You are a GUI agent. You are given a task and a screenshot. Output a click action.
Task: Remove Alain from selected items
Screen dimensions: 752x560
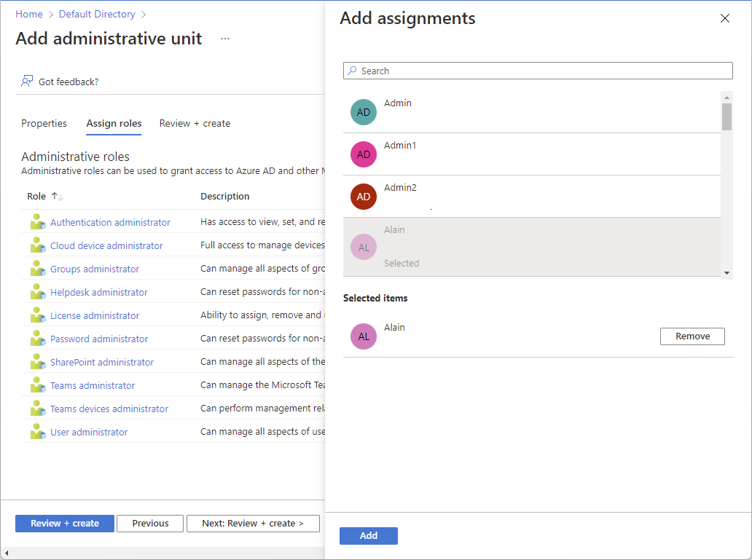692,336
